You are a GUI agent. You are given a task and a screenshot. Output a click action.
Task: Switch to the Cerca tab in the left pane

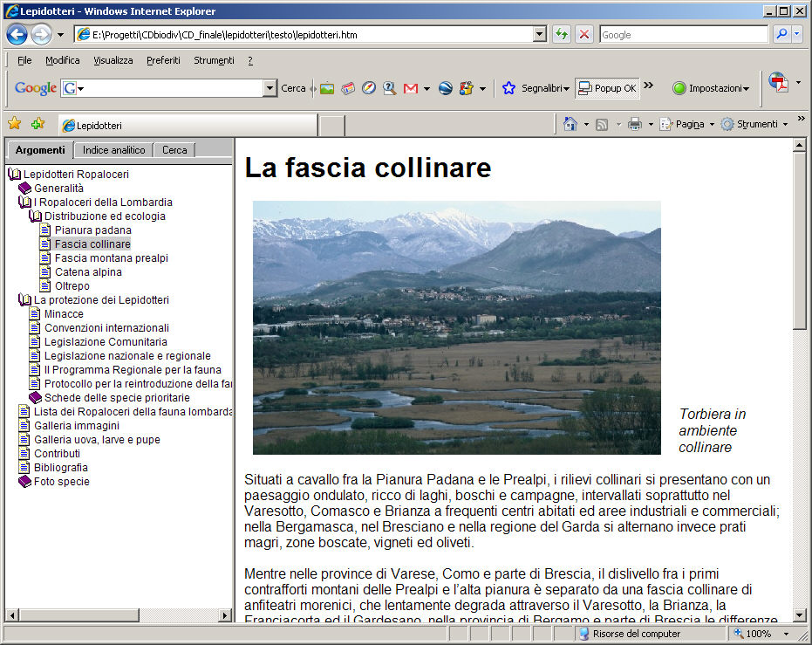[174, 150]
